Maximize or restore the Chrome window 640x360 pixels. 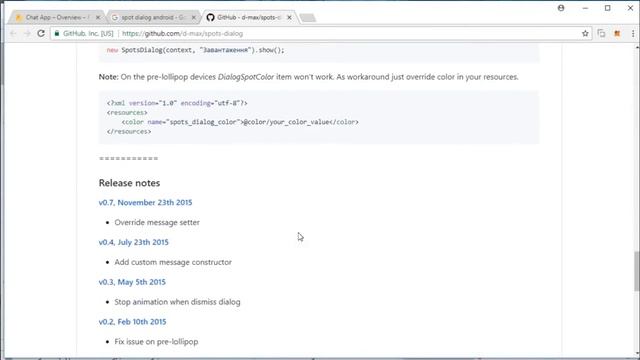tap(607, 8)
